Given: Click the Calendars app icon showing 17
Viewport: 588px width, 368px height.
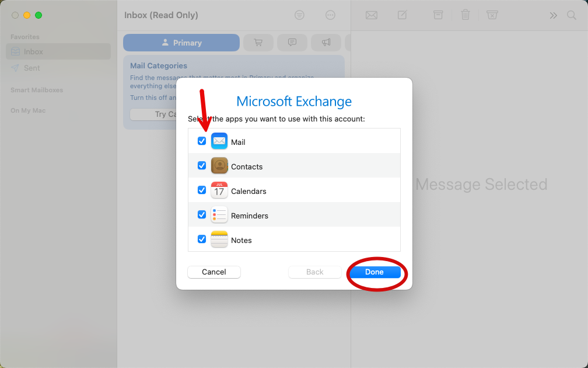Looking at the screenshot, I should [219, 190].
